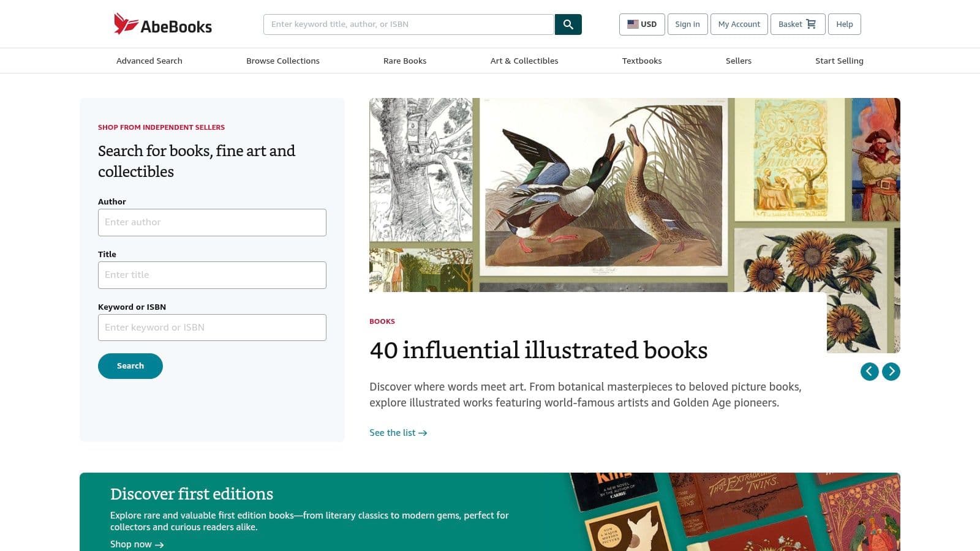The image size is (980, 551).
Task: Click the Enter title input field
Action: (212, 275)
